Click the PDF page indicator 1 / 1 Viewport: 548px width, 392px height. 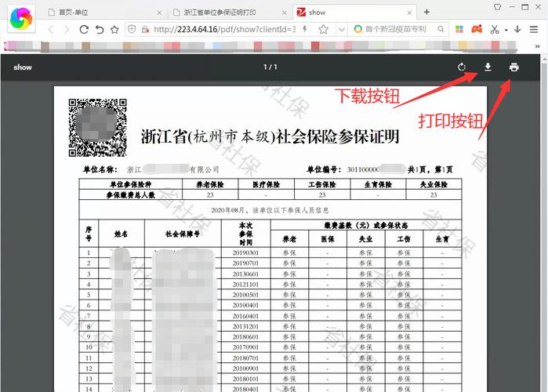[270, 67]
